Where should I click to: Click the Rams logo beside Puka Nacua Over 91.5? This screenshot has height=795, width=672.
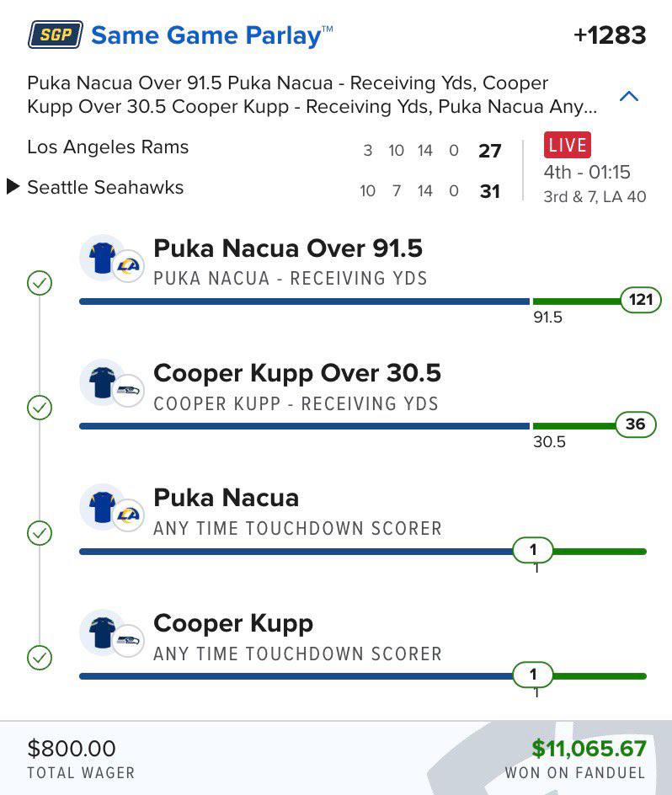tap(129, 267)
